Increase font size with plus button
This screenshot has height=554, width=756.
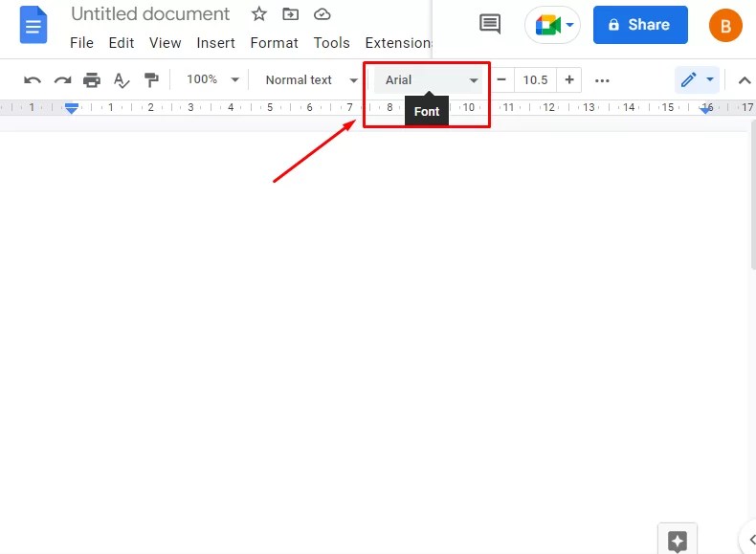(569, 79)
